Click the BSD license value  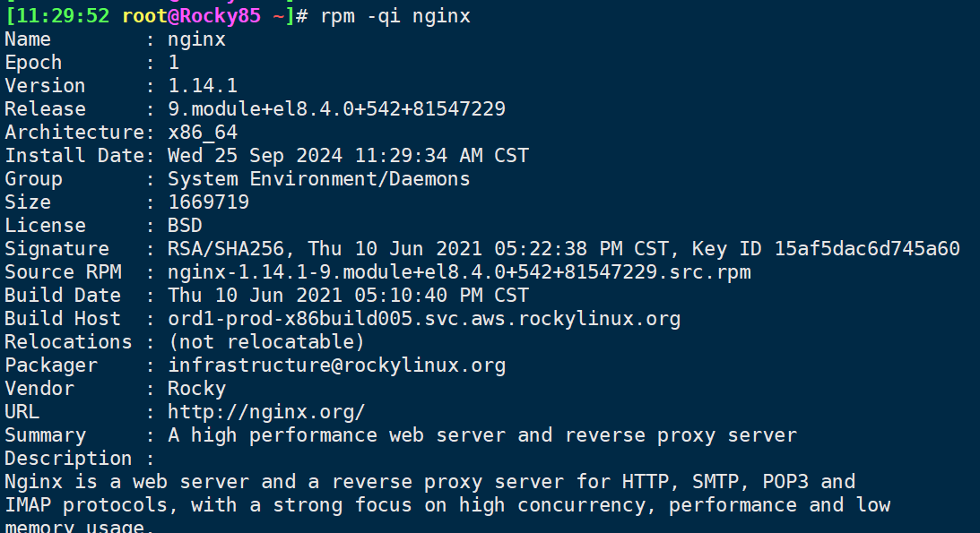185,226
